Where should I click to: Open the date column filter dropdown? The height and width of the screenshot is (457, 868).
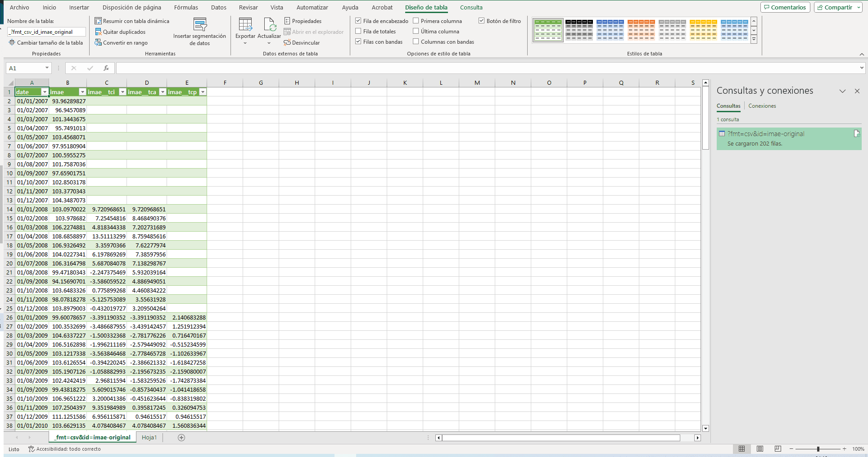[x=45, y=92]
